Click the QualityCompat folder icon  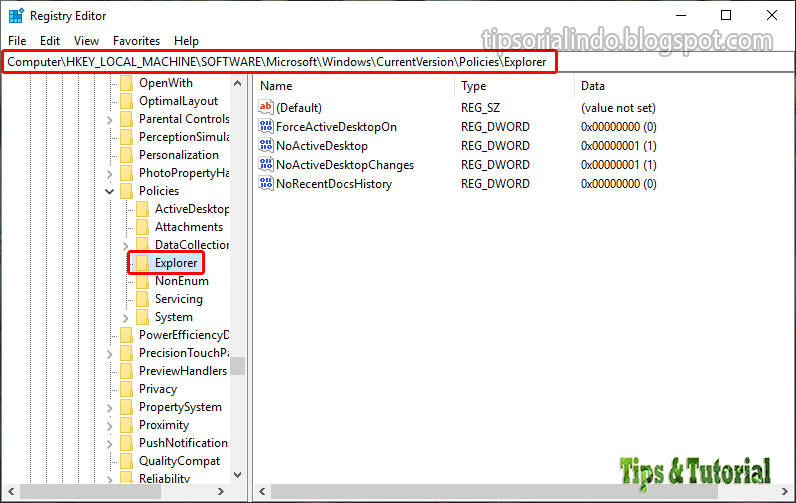coord(126,461)
